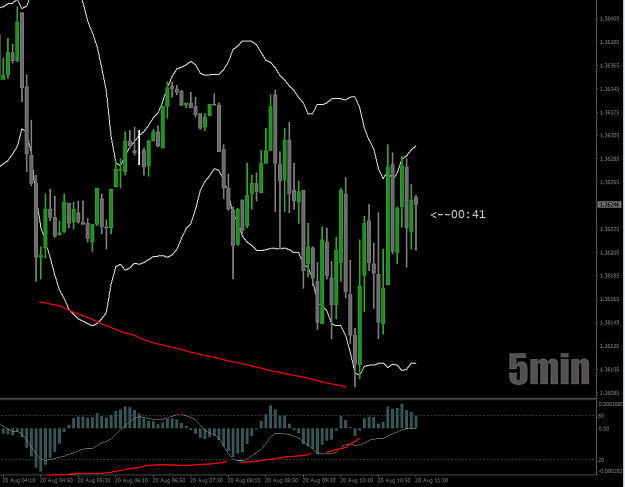Click the 1.36185 price axis label

(x=610, y=275)
